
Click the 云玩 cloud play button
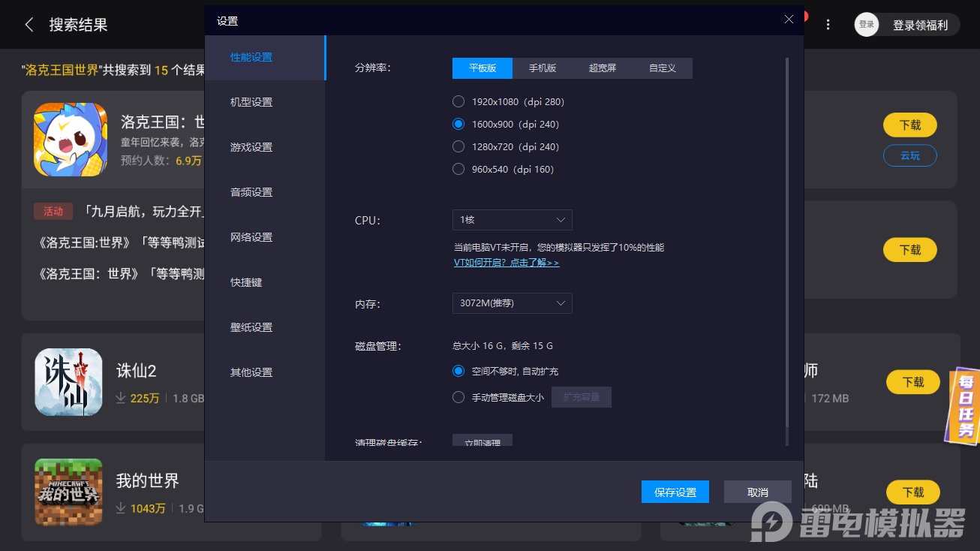coord(909,155)
